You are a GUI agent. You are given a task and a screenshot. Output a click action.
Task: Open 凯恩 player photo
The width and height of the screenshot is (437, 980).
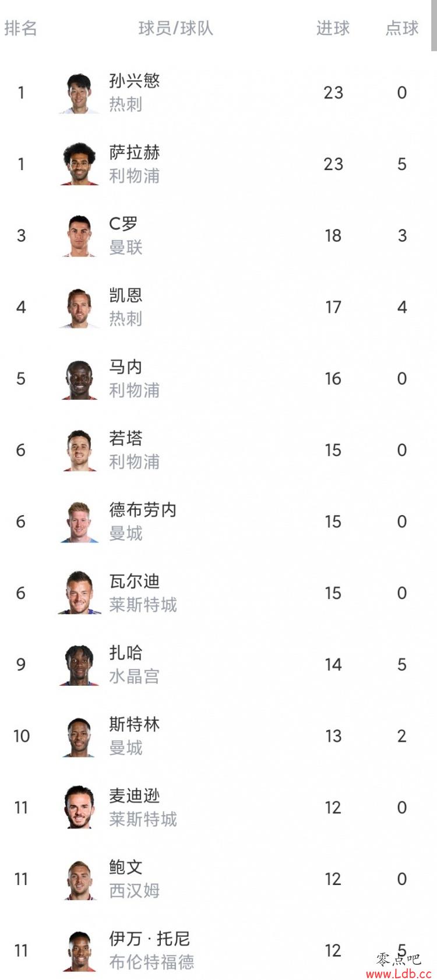[79, 308]
